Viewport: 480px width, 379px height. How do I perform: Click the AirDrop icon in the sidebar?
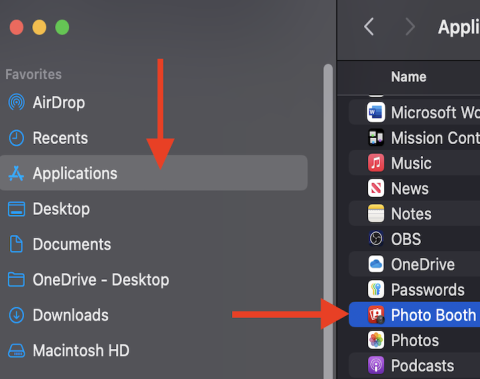[16, 102]
